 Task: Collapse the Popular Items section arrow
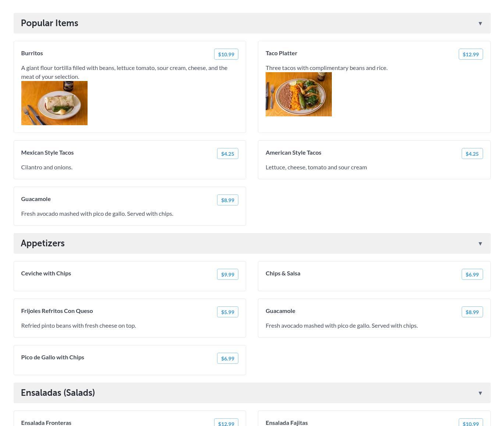point(480,24)
